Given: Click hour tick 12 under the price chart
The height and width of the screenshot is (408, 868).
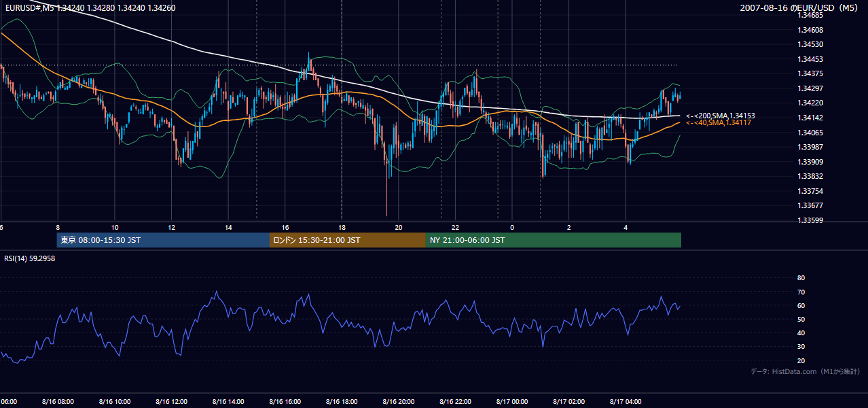Looking at the screenshot, I should tap(171, 227).
